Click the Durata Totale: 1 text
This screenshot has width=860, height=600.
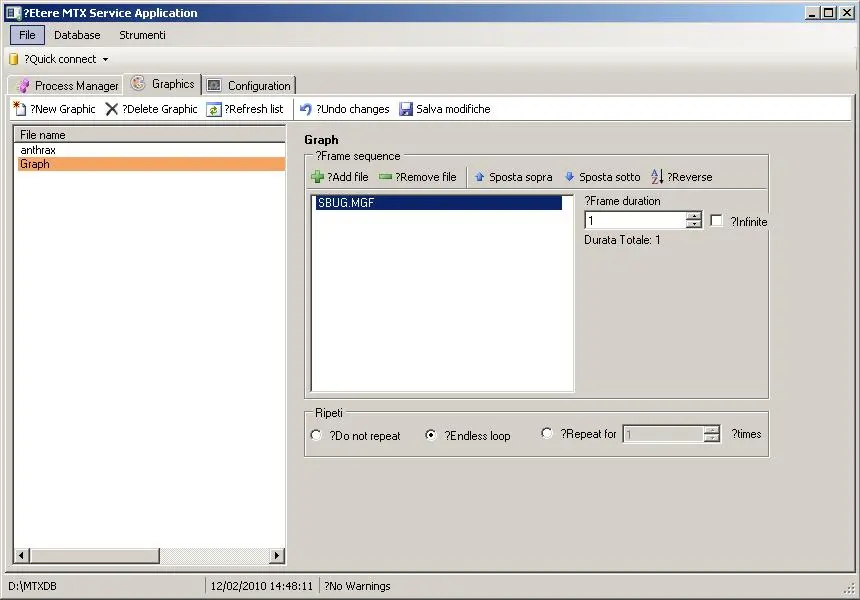point(622,240)
